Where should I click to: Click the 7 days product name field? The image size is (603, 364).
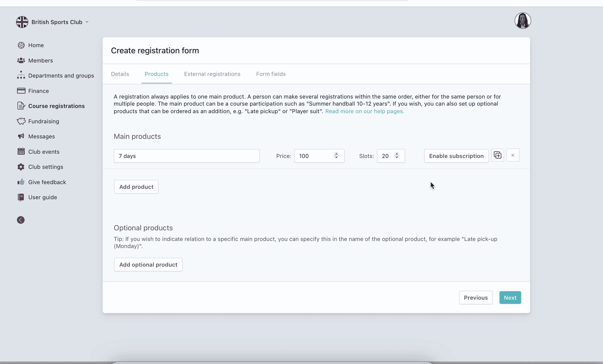pos(186,156)
